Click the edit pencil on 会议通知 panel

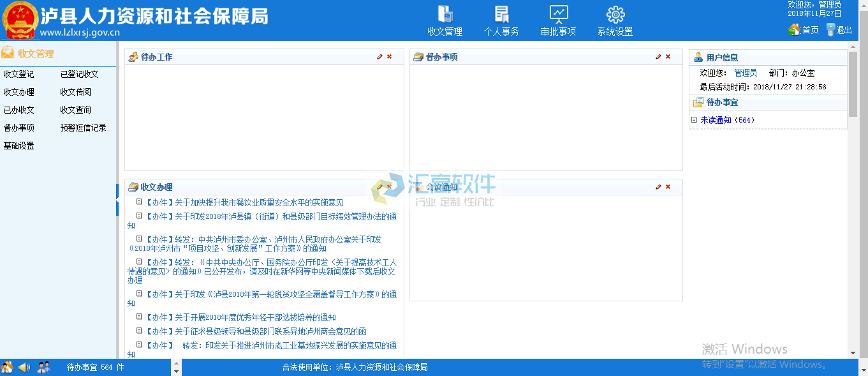658,187
